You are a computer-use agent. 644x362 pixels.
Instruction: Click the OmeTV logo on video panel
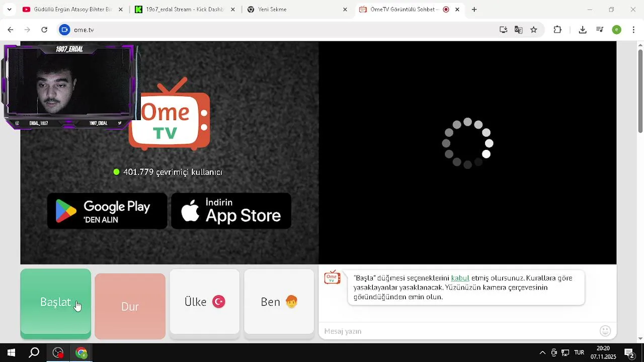pos(169,114)
